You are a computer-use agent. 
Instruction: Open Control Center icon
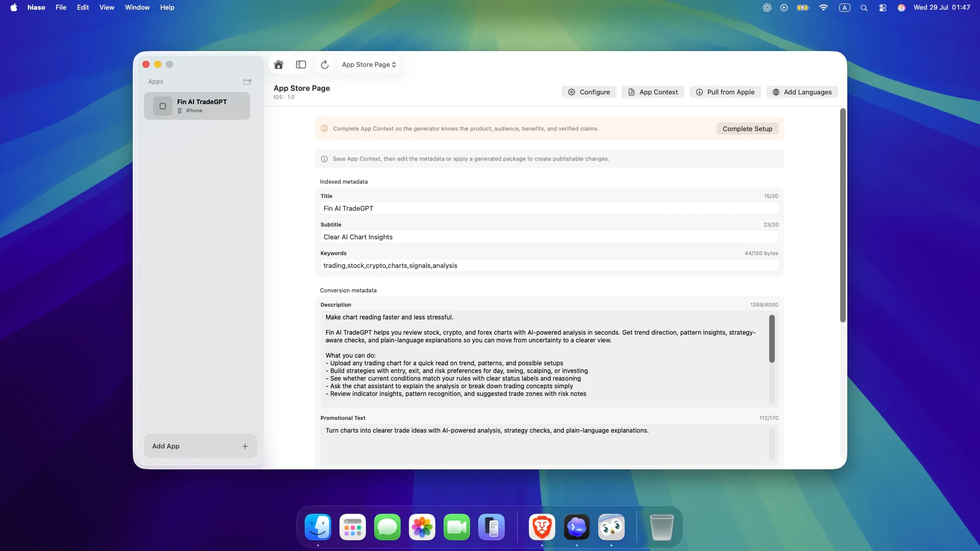click(883, 8)
